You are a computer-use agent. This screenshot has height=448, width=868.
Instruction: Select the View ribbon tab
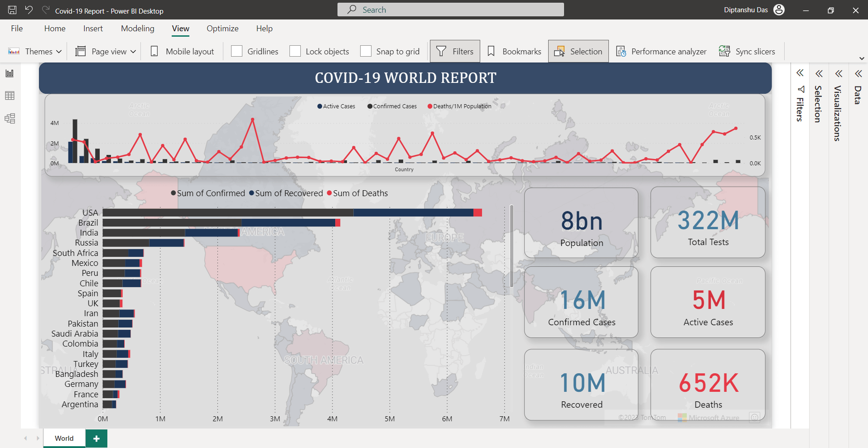180,29
